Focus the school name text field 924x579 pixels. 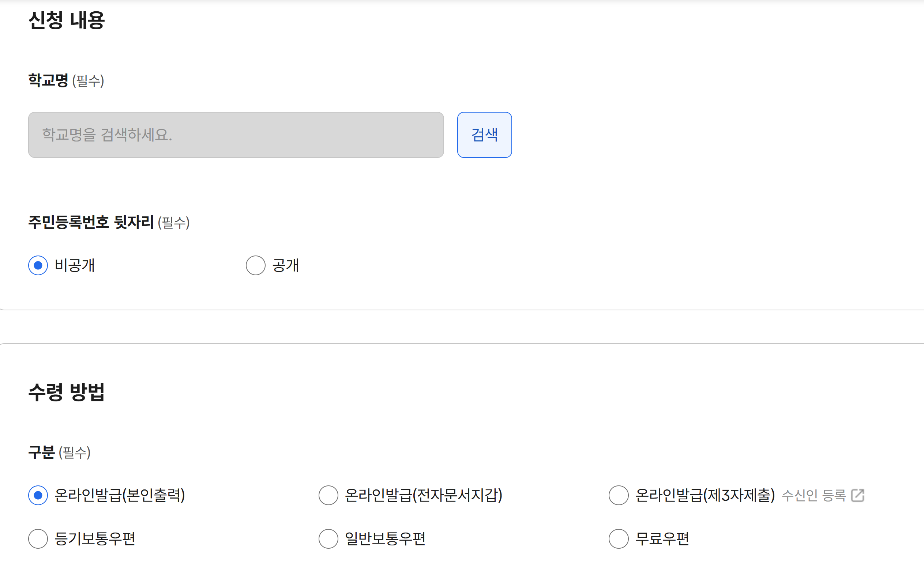[x=236, y=135]
